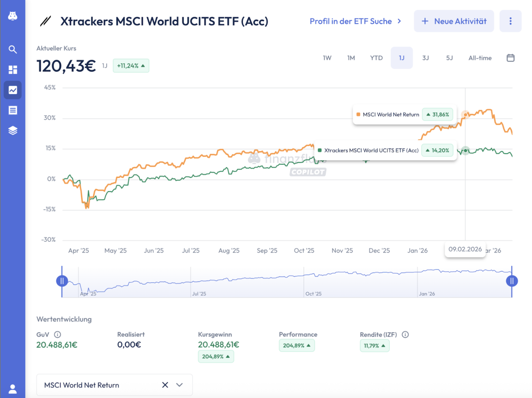Open the three-dot more options menu
Image resolution: width=532 pixels, height=398 pixels.
510,21
